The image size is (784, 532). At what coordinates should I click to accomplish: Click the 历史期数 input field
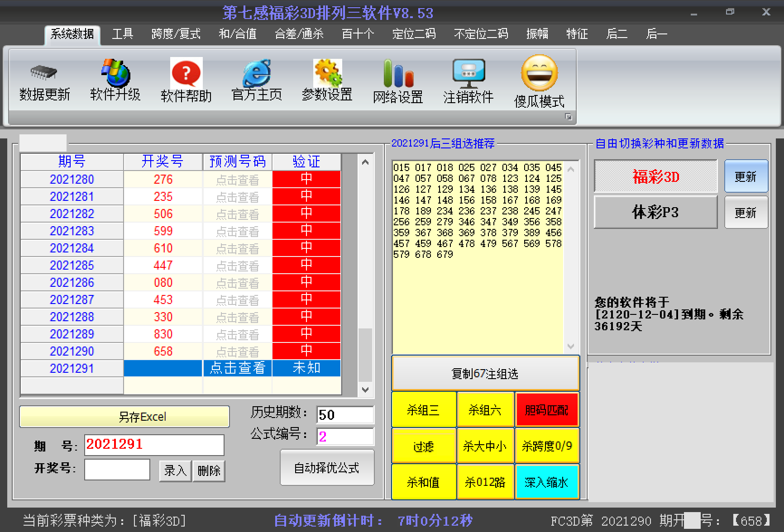click(x=345, y=415)
